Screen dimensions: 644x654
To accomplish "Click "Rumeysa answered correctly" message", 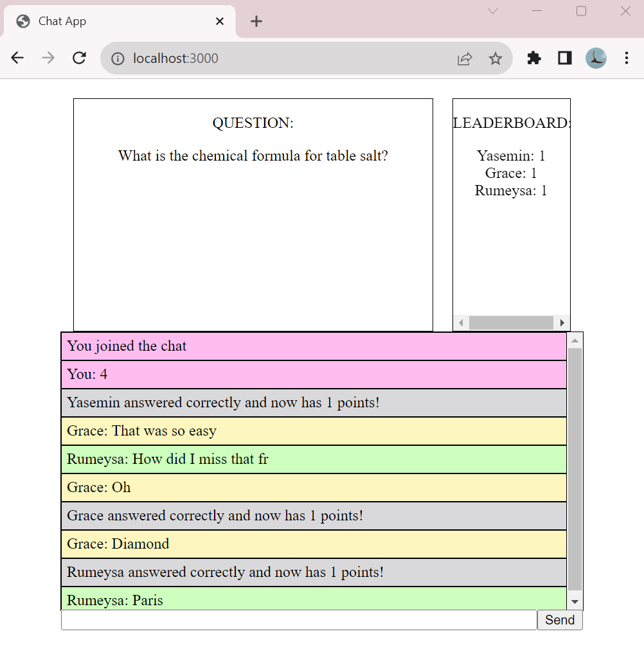I will click(x=314, y=572).
